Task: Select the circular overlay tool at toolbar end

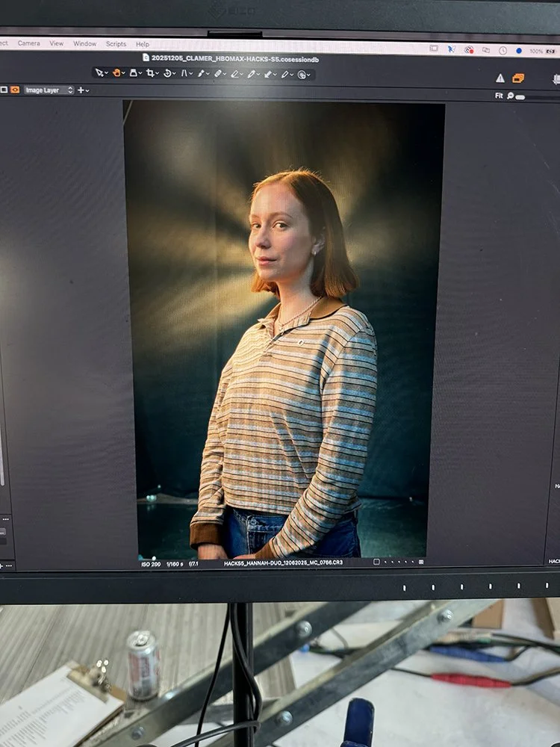Action: (x=302, y=75)
